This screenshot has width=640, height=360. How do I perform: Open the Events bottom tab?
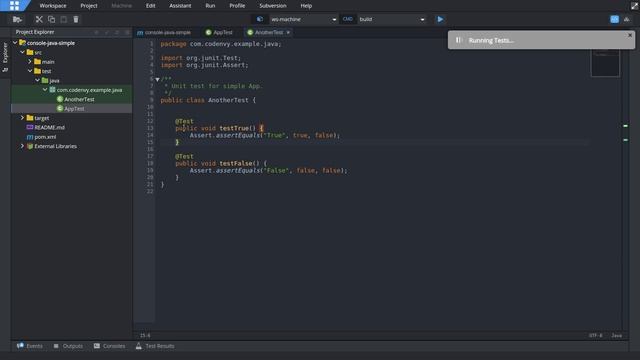(30, 346)
